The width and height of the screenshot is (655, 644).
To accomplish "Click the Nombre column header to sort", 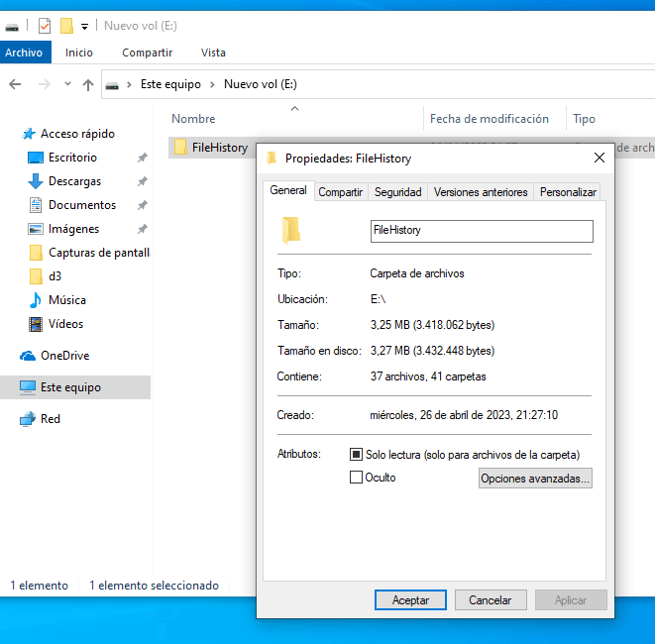I will tap(193, 119).
